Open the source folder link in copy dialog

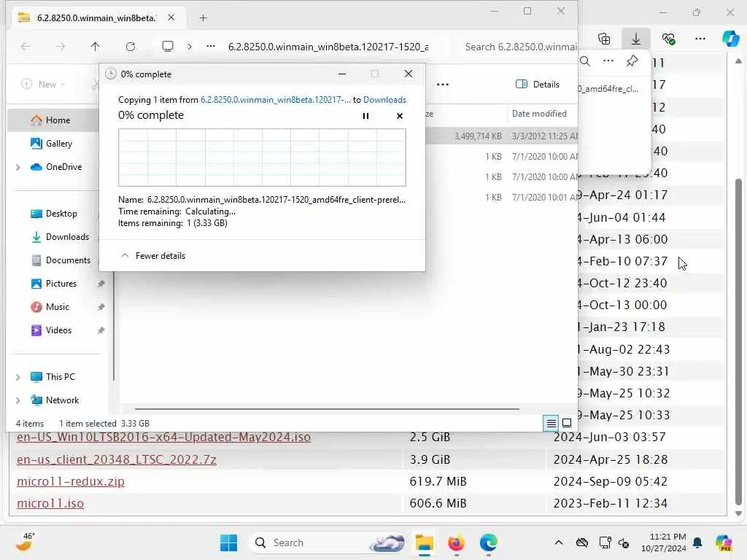click(275, 99)
